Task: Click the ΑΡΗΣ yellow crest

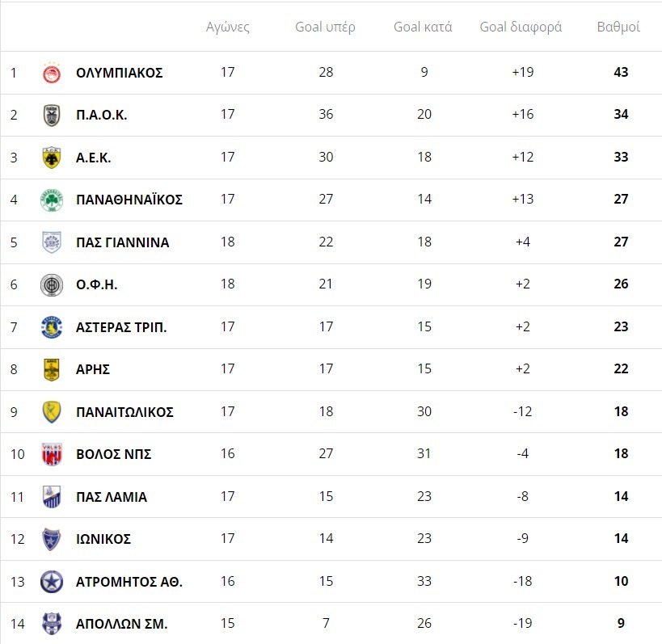Action: pyautogui.click(x=52, y=369)
